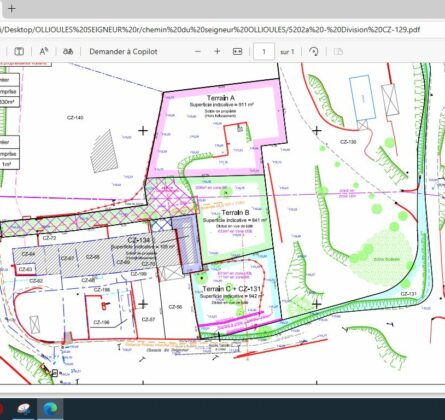Click the Terrain B label on plan

(235, 213)
